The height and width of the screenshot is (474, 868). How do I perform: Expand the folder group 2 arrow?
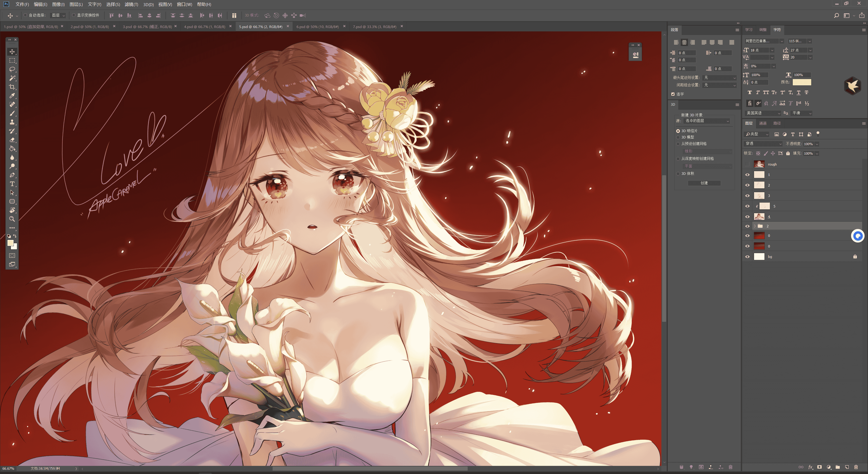(x=755, y=226)
